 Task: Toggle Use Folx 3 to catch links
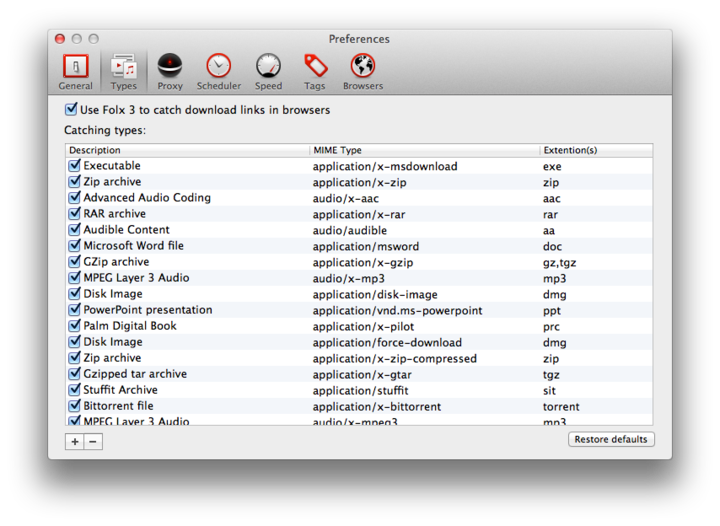pyautogui.click(x=71, y=109)
